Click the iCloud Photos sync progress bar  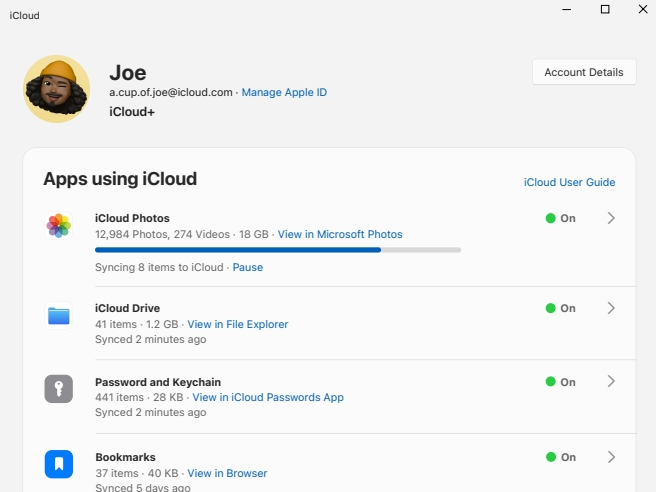[278, 250]
